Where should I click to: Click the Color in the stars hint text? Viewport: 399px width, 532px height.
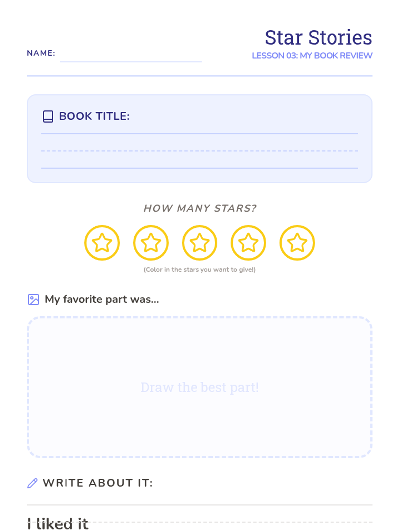[x=199, y=269]
